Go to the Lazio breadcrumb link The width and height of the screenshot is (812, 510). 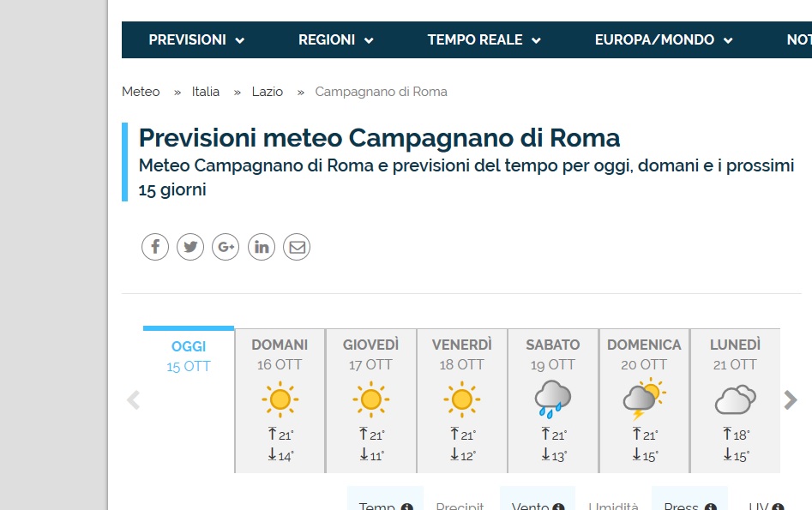268,92
